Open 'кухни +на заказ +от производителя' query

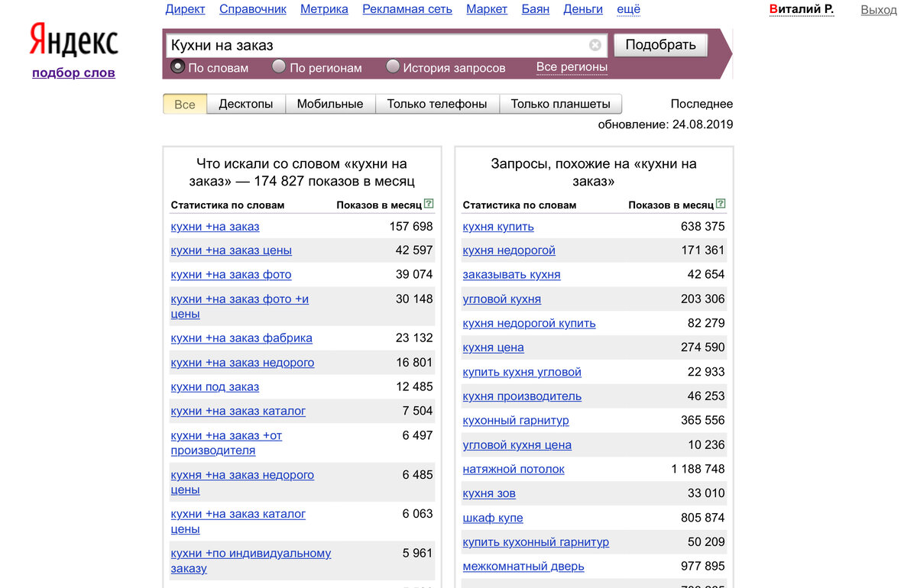pyautogui.click(x=226, y=443)
